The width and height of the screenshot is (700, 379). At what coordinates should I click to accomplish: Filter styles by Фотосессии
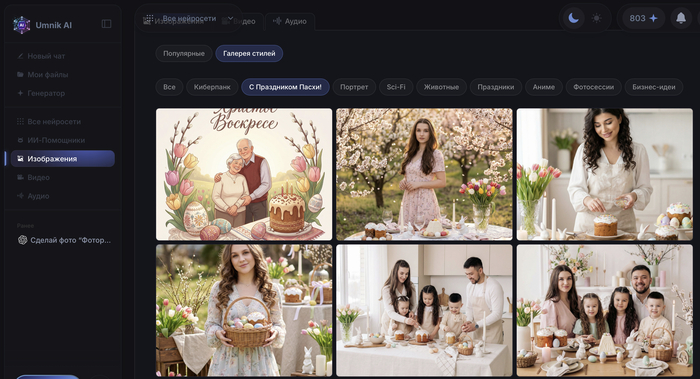pyautogui.click(x=593, y=87)
